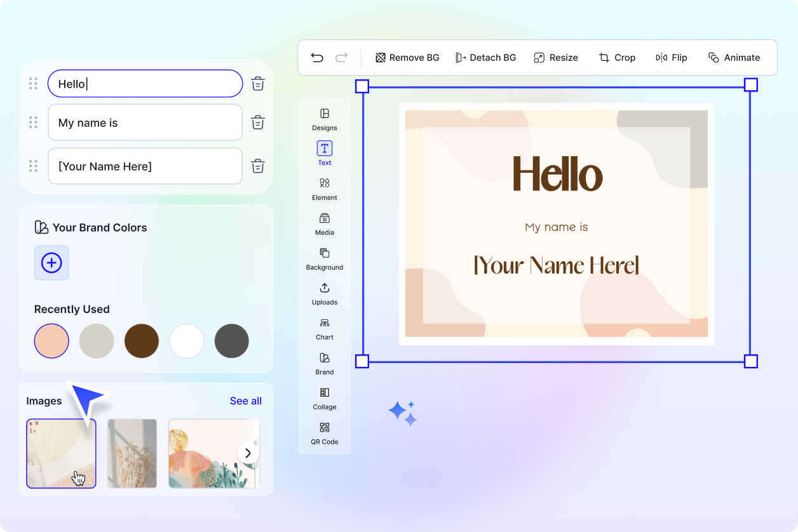Pick the dark gray recently used color
798x532 pixels.
(232, 341)
